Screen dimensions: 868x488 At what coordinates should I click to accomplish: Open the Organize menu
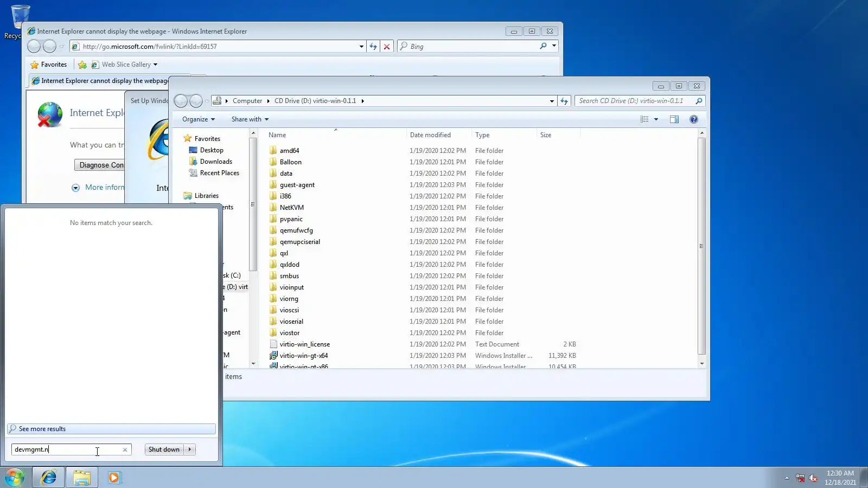coord(199,119)
